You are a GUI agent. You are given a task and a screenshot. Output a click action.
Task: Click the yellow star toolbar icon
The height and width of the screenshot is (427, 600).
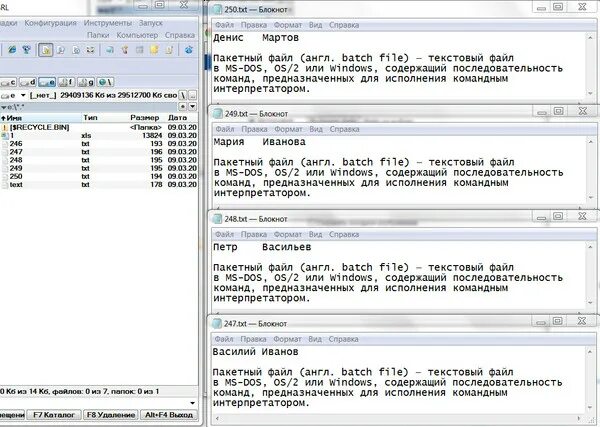pos(154,50)
